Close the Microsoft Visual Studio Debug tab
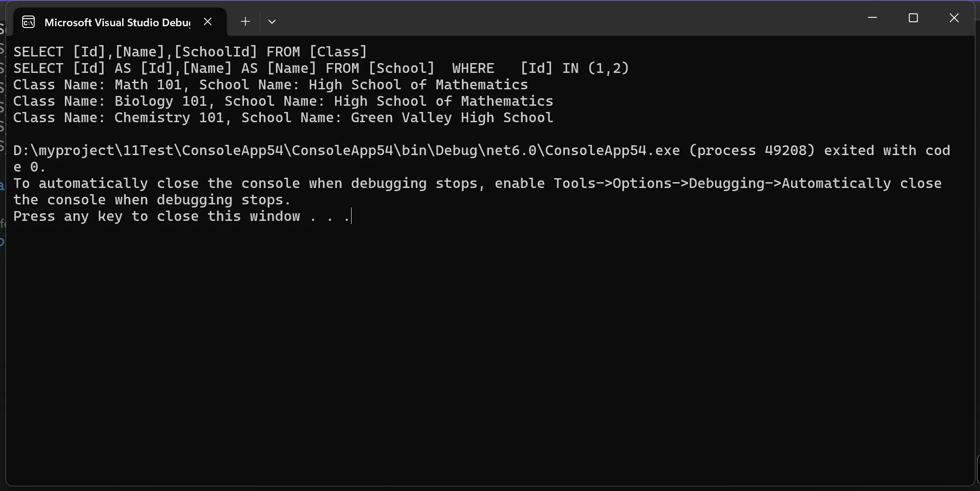The height and width of the screenshot is (491, 980). click(x=208, y=22)
